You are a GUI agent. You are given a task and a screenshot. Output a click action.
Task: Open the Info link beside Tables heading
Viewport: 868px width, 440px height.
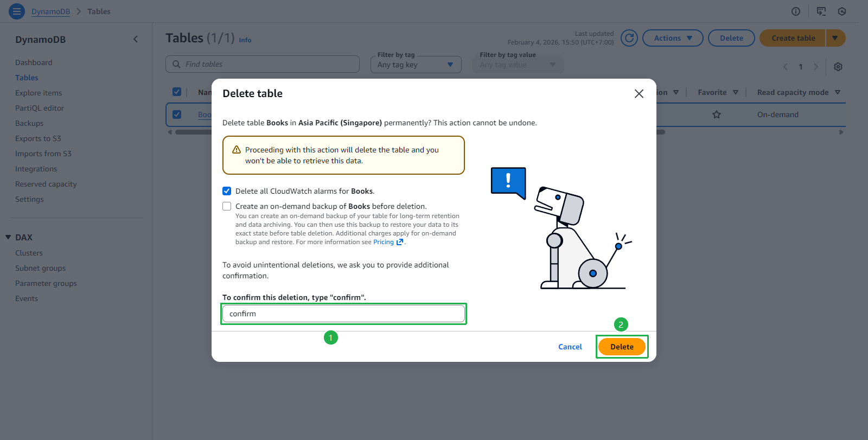(x=245, y=40)
